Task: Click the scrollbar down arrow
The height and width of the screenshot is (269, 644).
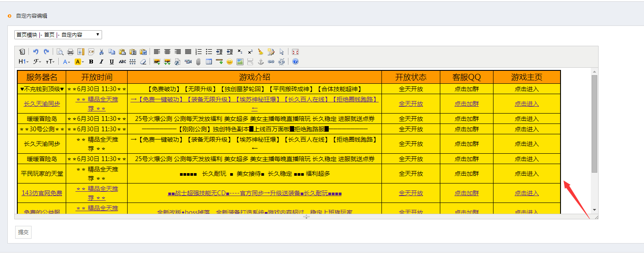Action: pyautogui.click(x=594, y=210)
